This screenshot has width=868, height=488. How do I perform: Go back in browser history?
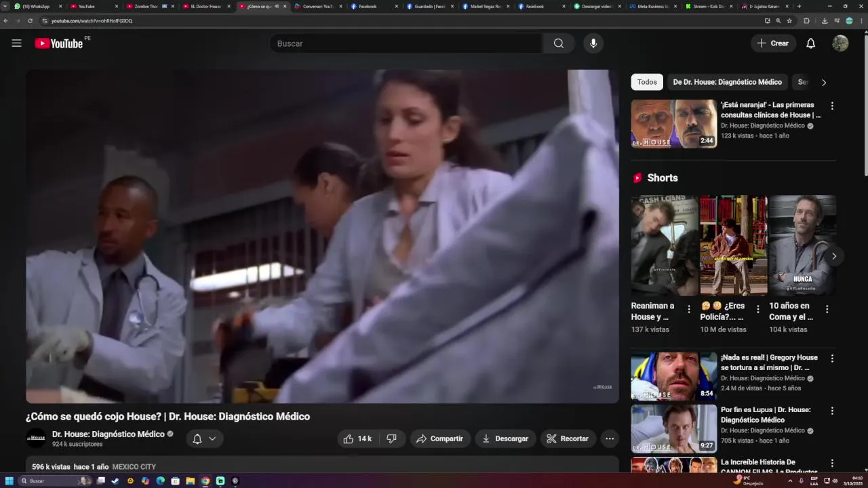[6, 21]
